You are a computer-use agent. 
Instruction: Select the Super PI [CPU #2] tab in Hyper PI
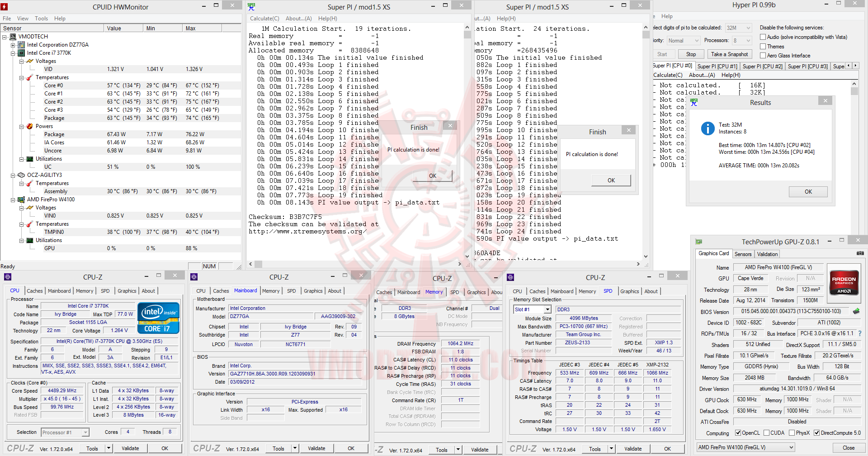[762, 66]
